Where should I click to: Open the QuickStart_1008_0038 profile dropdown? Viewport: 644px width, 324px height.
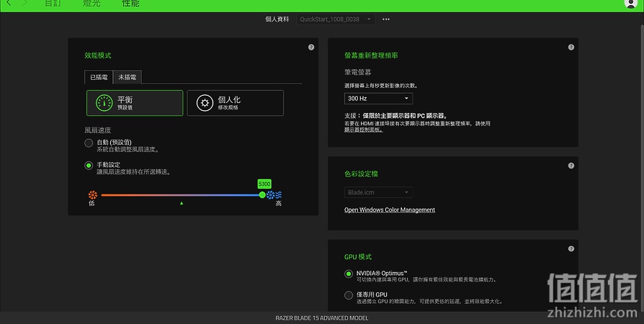pos(336,19)
